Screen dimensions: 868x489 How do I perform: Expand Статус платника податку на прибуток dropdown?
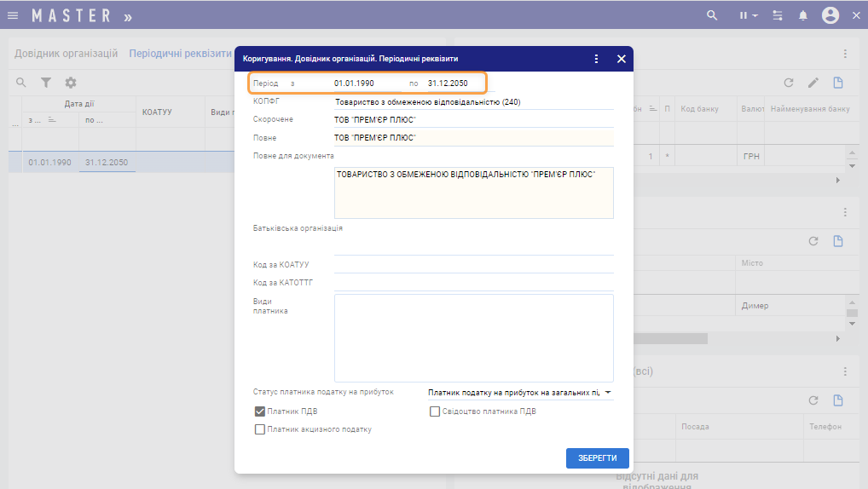(607, 393)
